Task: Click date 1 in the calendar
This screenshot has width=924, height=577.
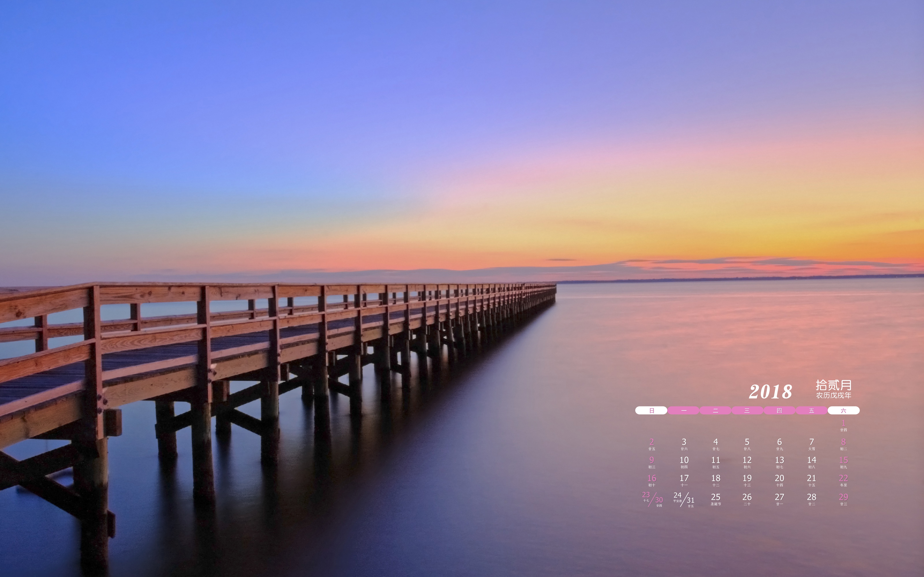Action: coord(844,423)
